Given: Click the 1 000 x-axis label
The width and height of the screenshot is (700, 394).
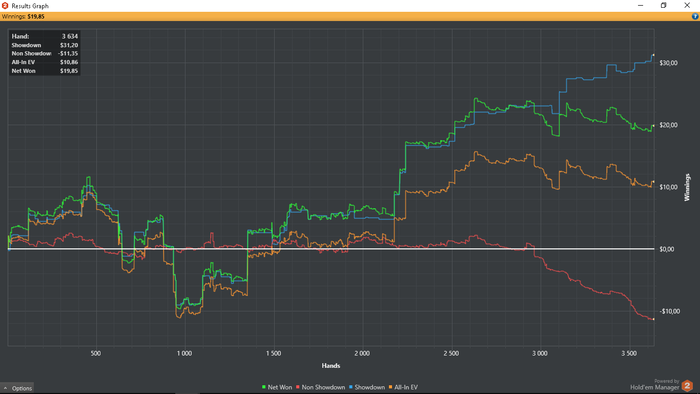Looking at the screenshot, I should [x=184, y=353].
